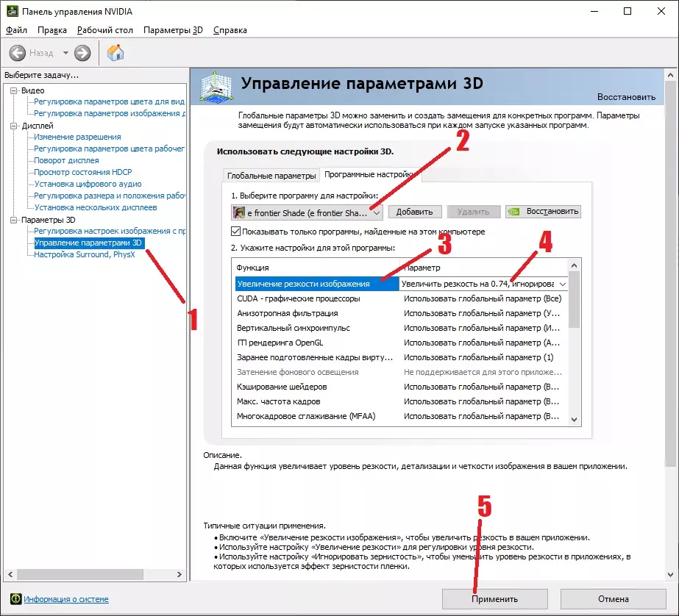Select Многокадровое сглаживание (MFAA) row
The height and width of the screenshot is (616, 679).
[402, 417]
